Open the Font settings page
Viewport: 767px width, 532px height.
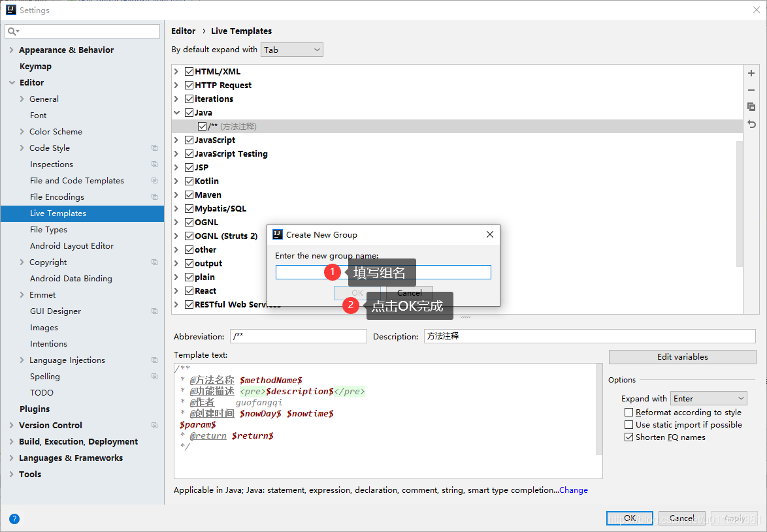38,116
